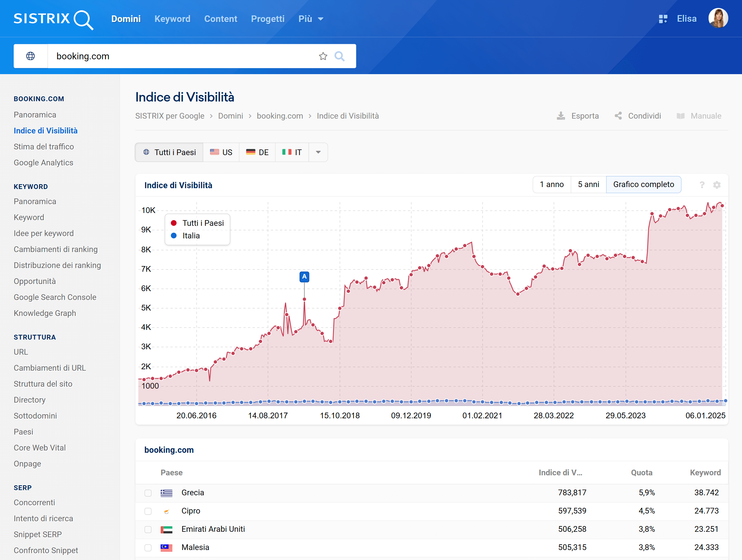The image size is (742, 560).
Task: Click the UAE flag icon
Action: [166, 529]
